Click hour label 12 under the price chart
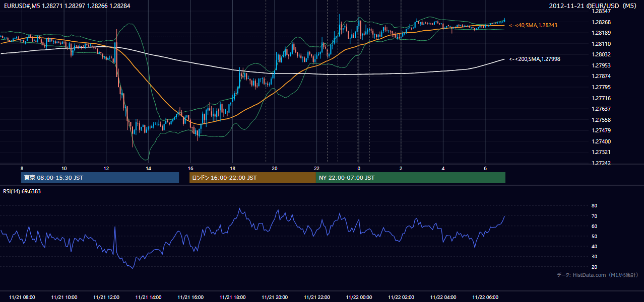The image size is (644, 302). point(106,168)
